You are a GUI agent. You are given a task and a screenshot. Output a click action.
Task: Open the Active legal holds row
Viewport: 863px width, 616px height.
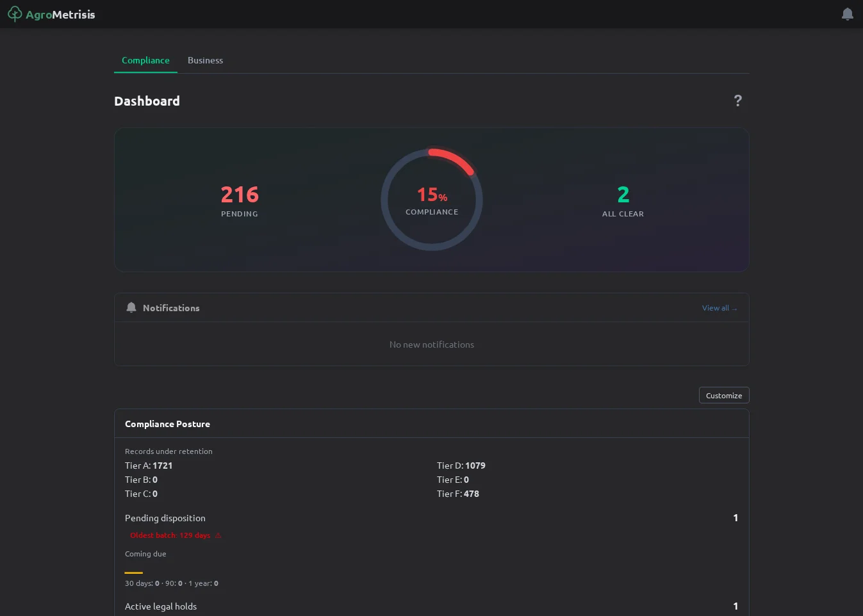tap(431, 606)
